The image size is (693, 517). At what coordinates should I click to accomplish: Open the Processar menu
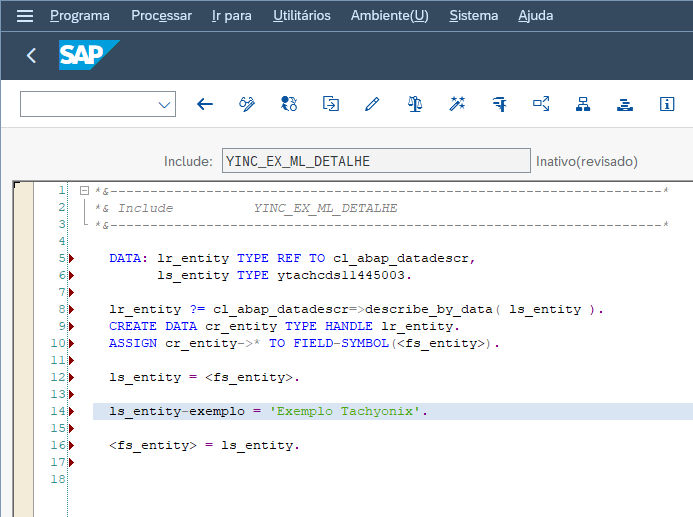[x=161, y=15]
